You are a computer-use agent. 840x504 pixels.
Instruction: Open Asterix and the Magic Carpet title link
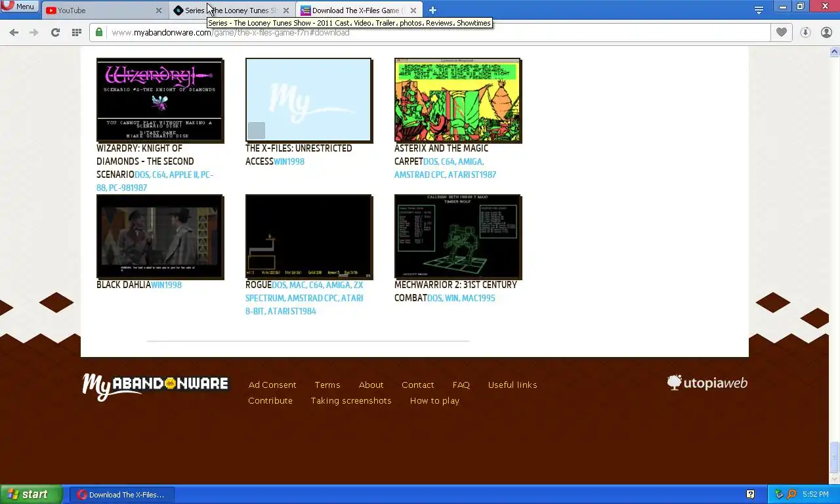coord(441,155)
